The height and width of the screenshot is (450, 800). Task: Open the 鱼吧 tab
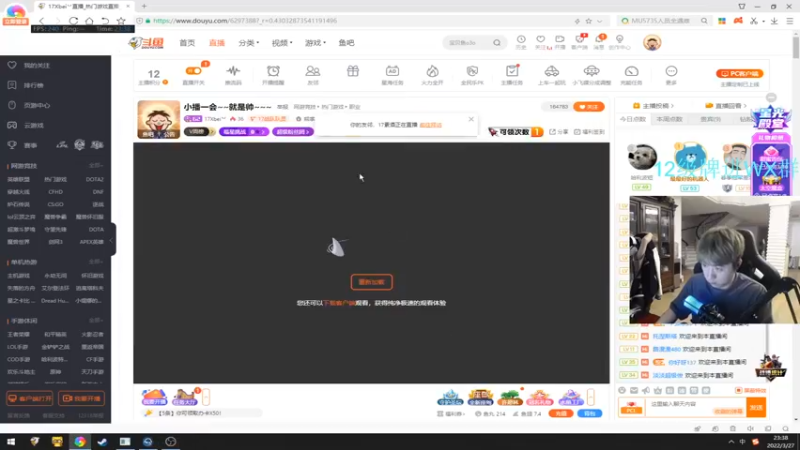pos(346,43)
